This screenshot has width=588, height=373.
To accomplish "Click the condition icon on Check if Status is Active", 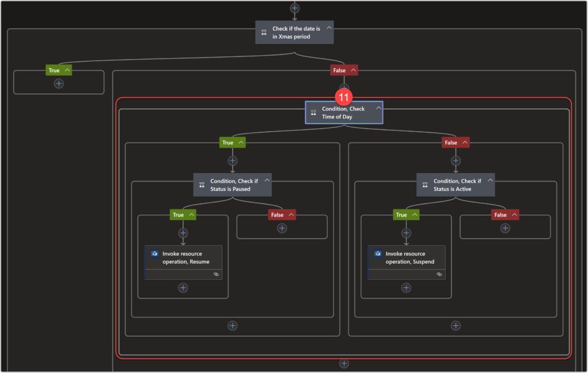I will [425, 184].
